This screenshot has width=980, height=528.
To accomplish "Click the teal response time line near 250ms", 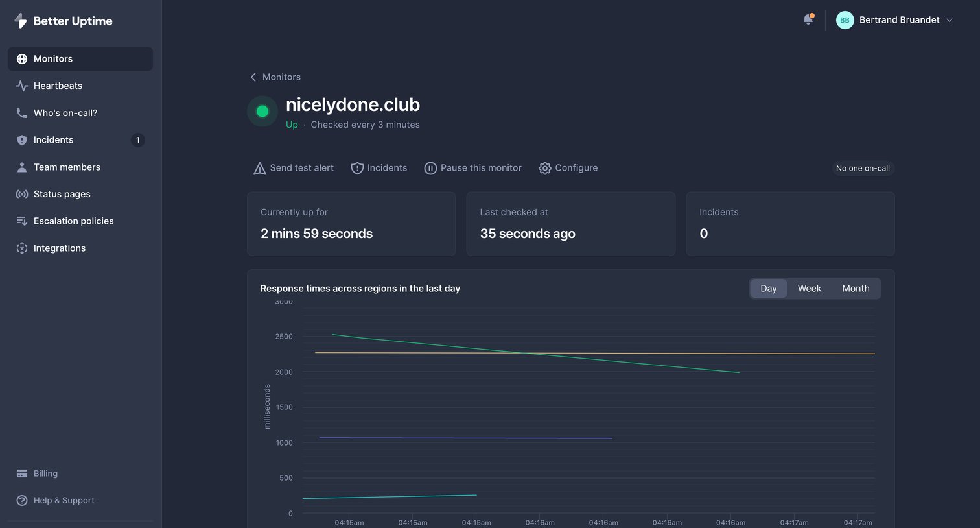I will (390, 497).
